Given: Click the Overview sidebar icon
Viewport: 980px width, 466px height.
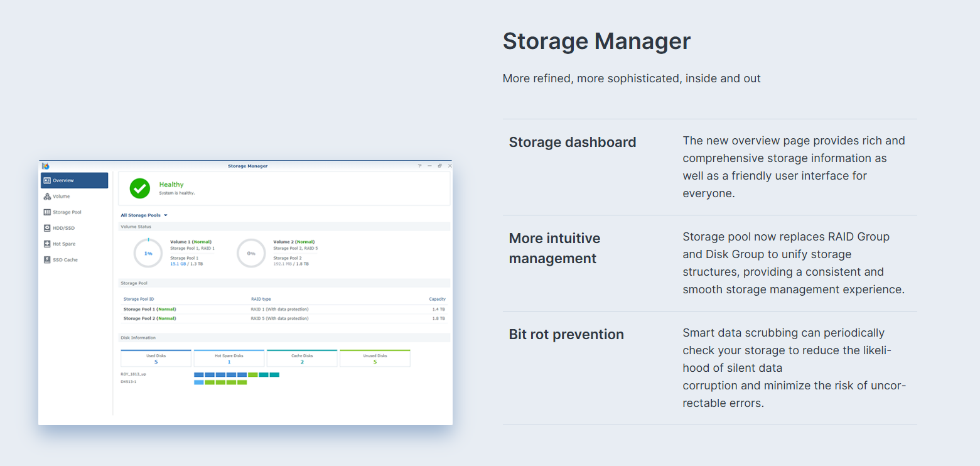Looking at the screenshot, I should coord(47,180).
